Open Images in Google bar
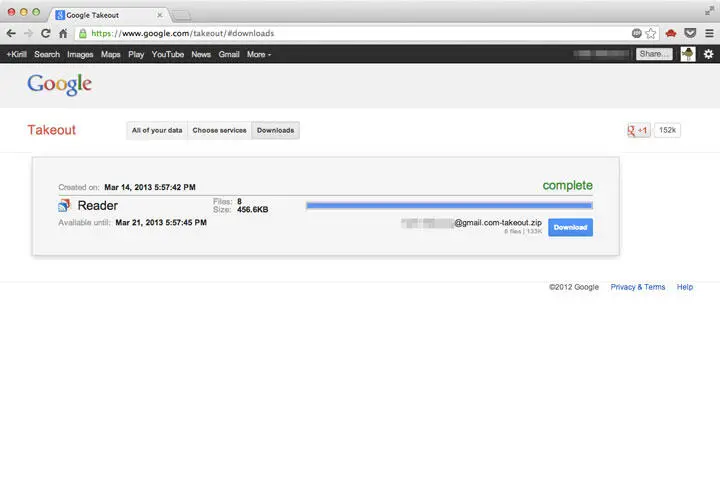The height and width of the screenshot is (502, 720). pos(80,54)
